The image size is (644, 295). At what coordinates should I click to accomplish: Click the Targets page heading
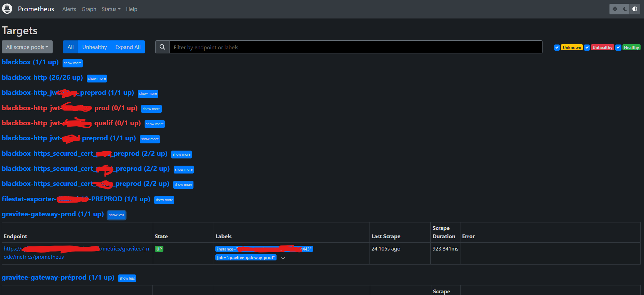tap(19, 30)
